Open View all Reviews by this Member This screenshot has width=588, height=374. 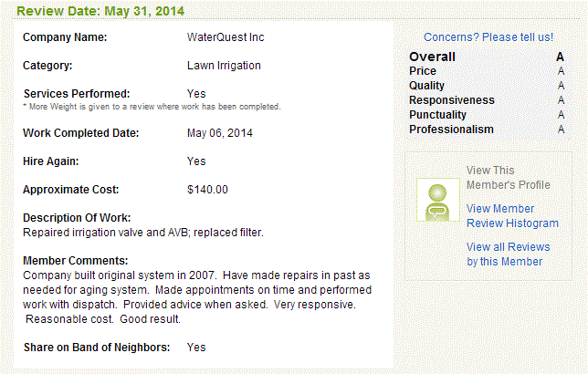(x=509, y=255)
